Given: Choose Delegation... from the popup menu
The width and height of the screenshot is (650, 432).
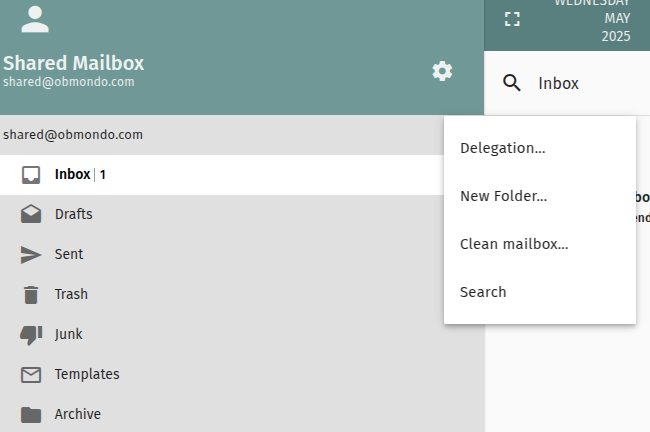Looking at the screenshot, I should coord(502,148).
